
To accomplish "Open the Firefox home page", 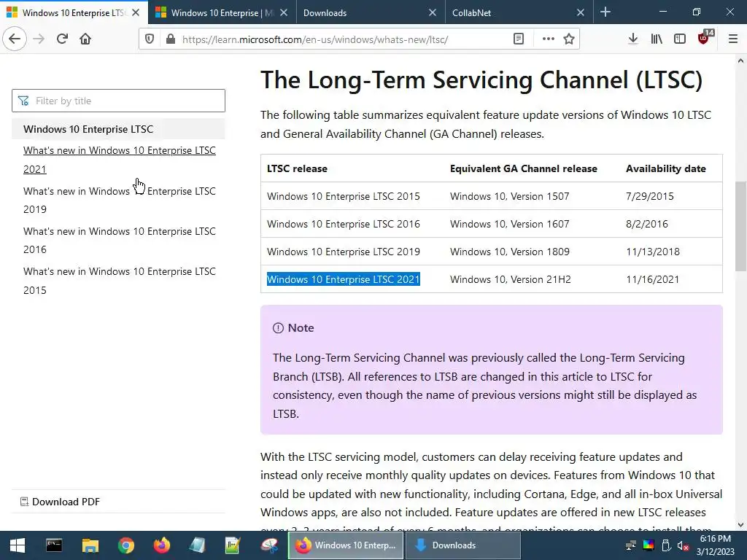I will click(x=85, y=39).
